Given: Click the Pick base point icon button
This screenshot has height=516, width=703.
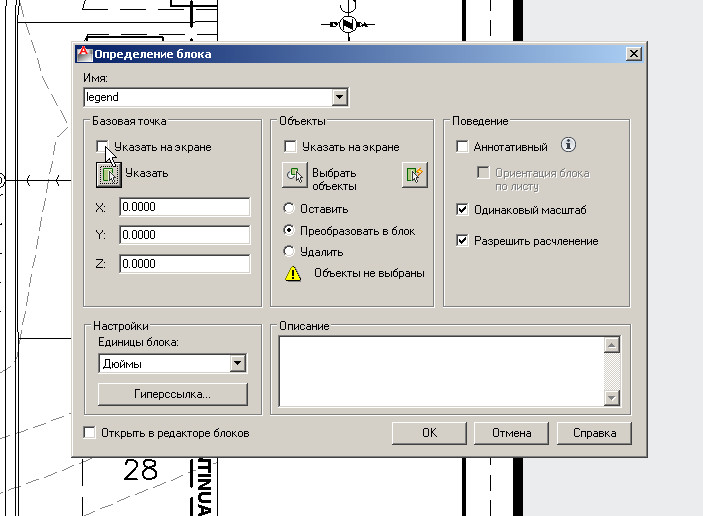Looking at the screenshot, I should click(x=108, y=175).
